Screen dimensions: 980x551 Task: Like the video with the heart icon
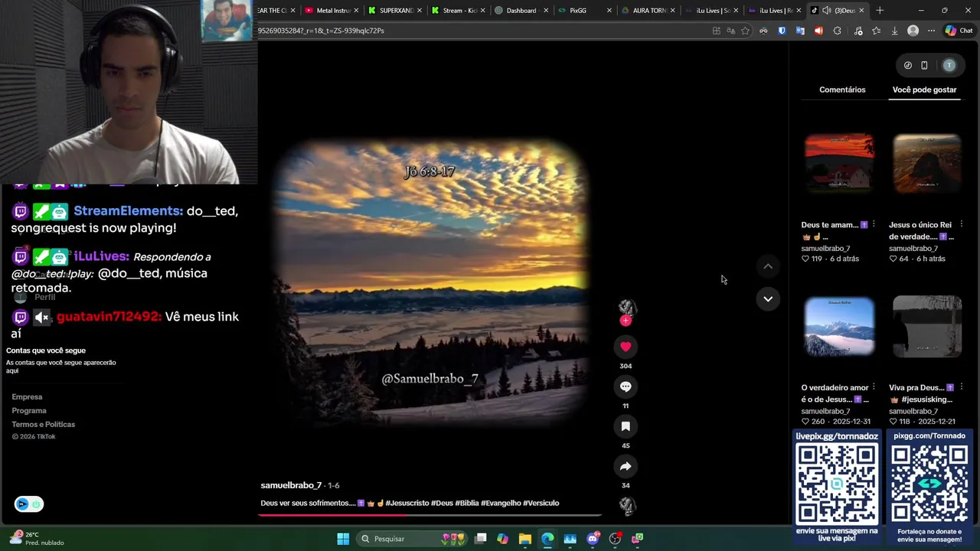click(x=626, y=347)
